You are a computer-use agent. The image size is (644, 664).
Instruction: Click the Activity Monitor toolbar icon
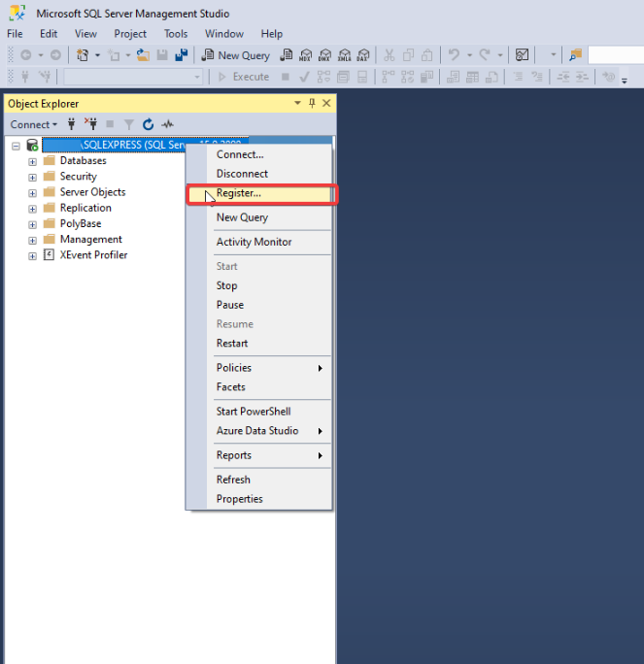[x=522, y=55]
